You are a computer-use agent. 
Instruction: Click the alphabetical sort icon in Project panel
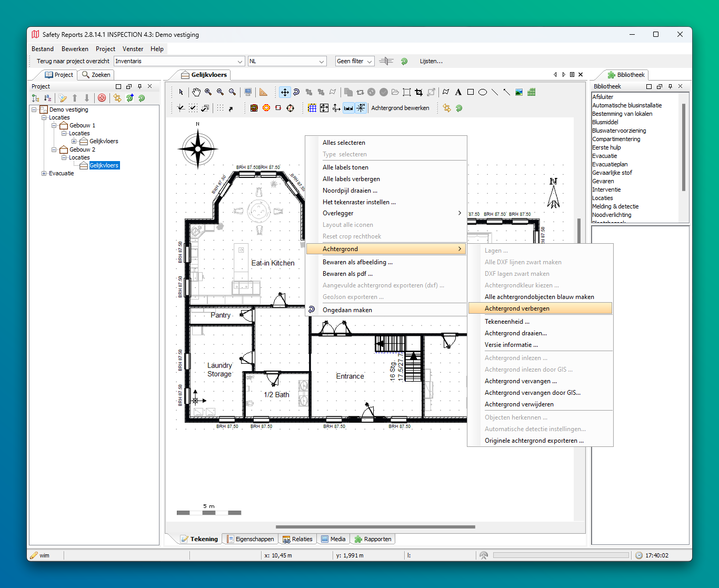point(47,98)
